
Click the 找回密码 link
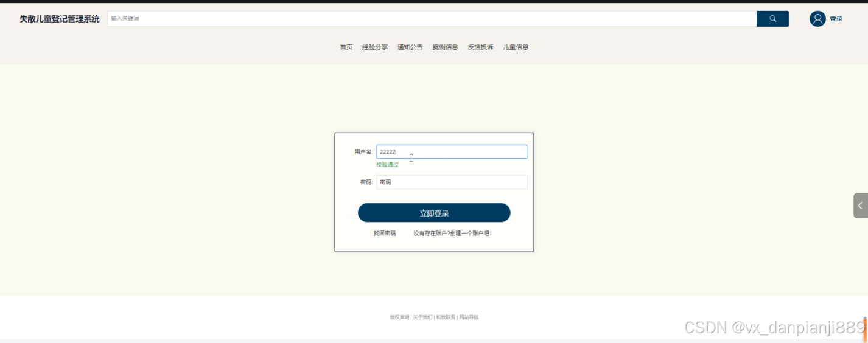point(385,234)
